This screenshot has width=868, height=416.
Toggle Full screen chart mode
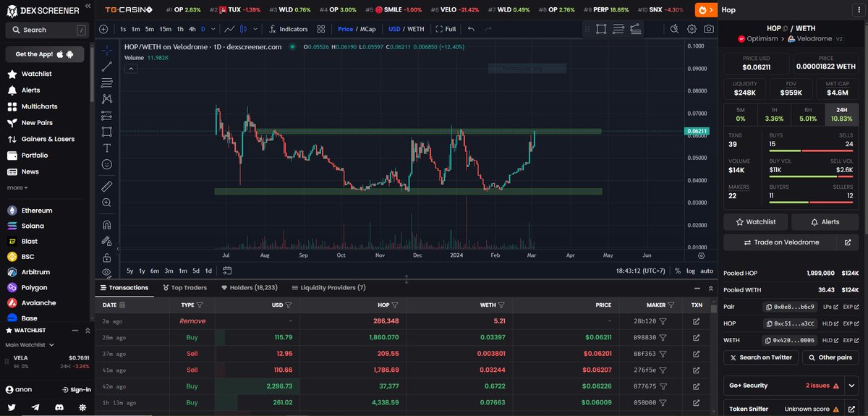[446, 29]
